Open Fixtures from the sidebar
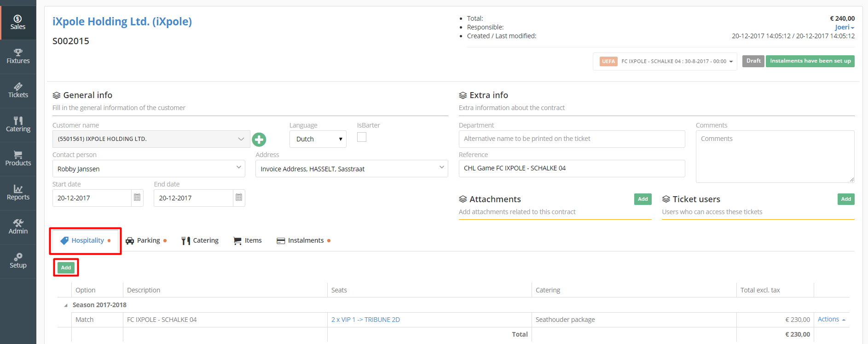Screen dimensions: 868x344 (x=18, y=57)
